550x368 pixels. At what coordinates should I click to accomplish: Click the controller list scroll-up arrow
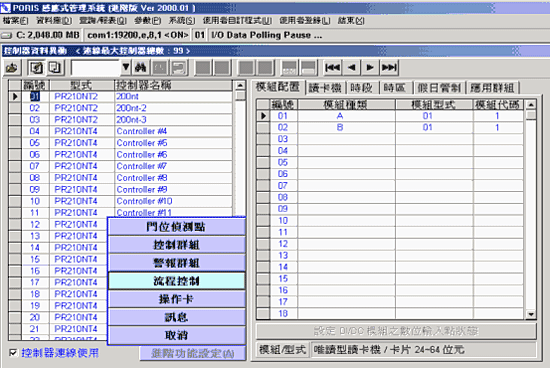coord(240,85)
